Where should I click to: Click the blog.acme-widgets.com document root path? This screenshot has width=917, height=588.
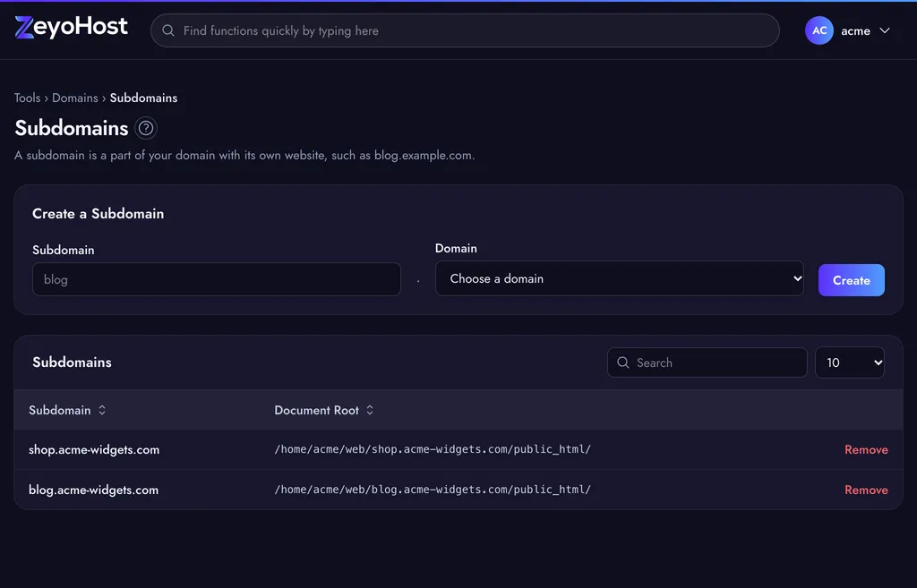click(433, 490)
